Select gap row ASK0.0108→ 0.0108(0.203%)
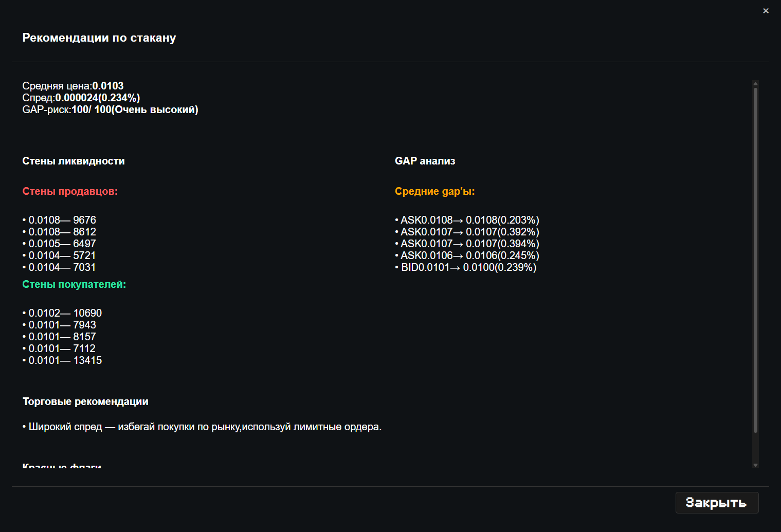 467,220
